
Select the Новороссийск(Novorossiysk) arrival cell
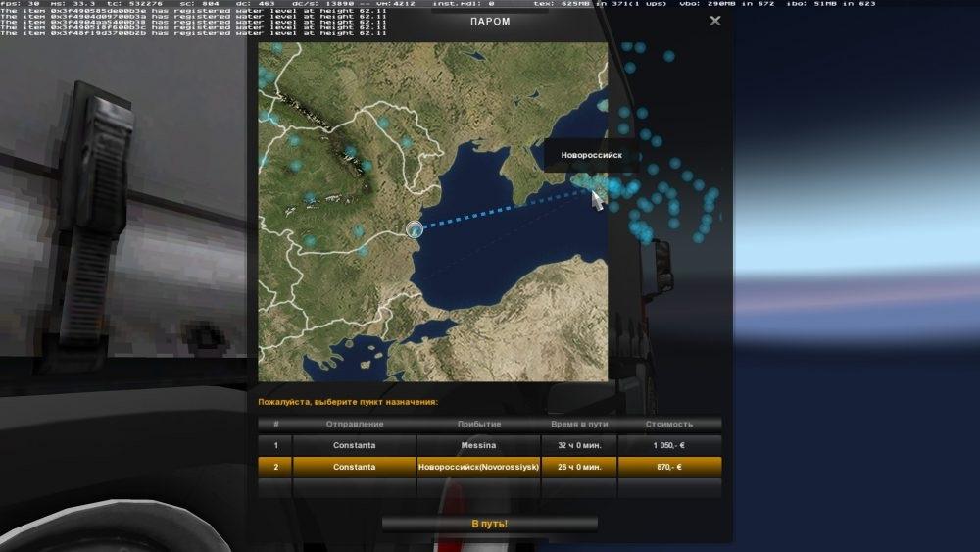pyautogui.click(x=478, y=467)
